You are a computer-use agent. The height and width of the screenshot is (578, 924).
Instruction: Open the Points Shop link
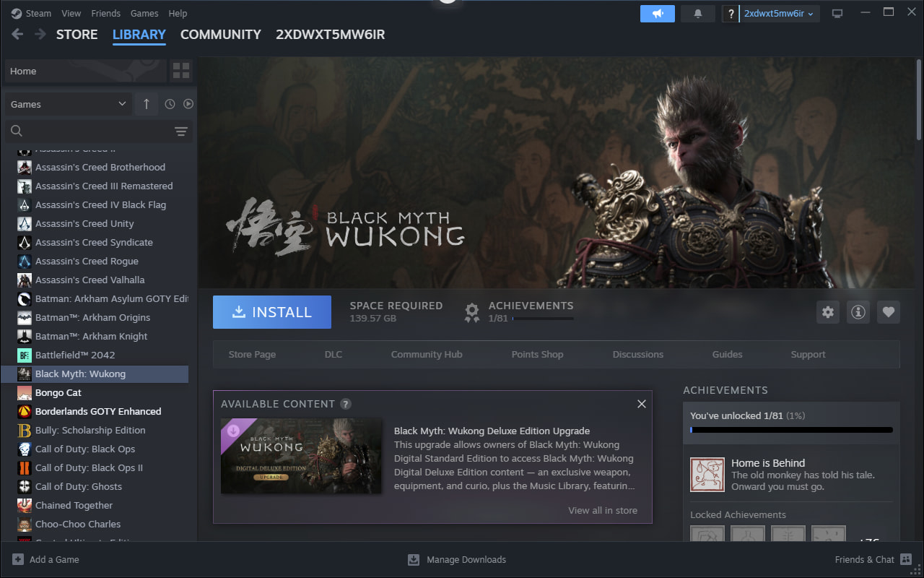tap(538, 354)
